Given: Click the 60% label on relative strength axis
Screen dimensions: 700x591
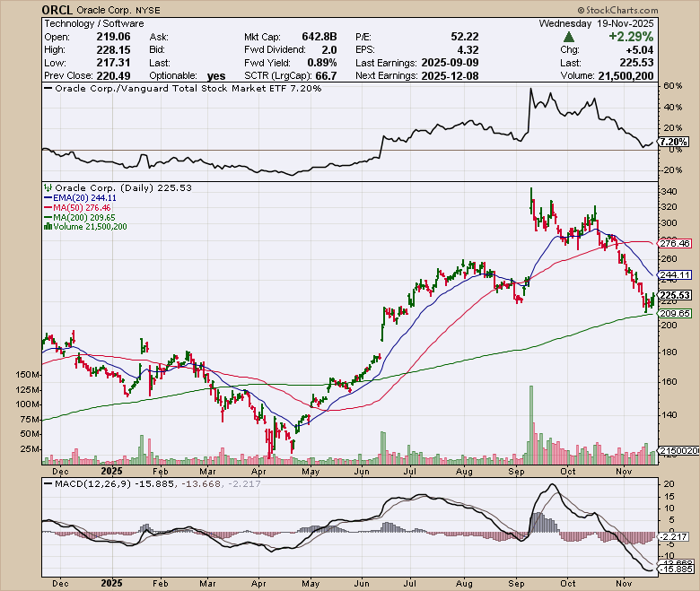Looking at the screenshot, I should (x=673, y=85).
